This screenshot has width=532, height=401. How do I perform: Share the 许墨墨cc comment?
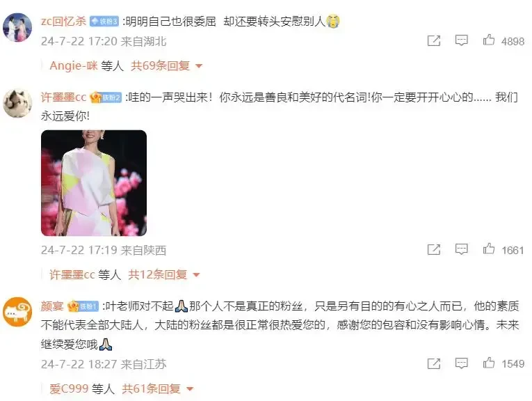pyautogui.click(x=434, y=249)
